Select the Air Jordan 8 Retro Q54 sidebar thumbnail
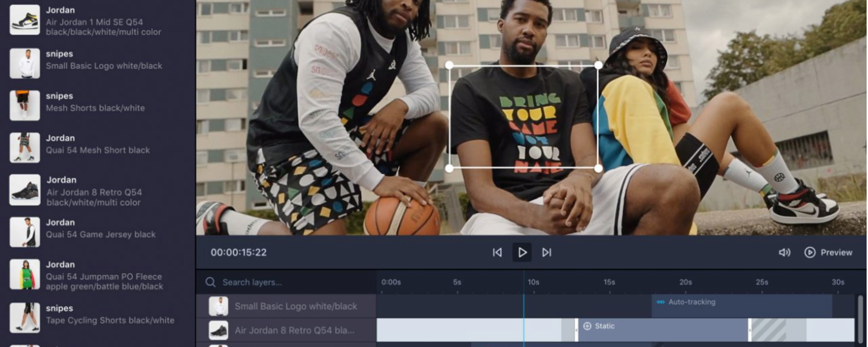The image size is (868, 347). click(25, 190)
